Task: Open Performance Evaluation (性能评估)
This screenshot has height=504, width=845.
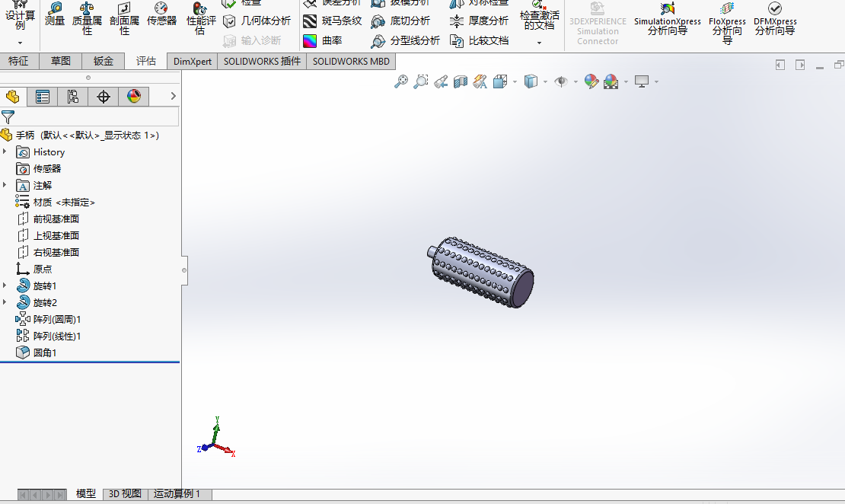Action: click(200, 19)
